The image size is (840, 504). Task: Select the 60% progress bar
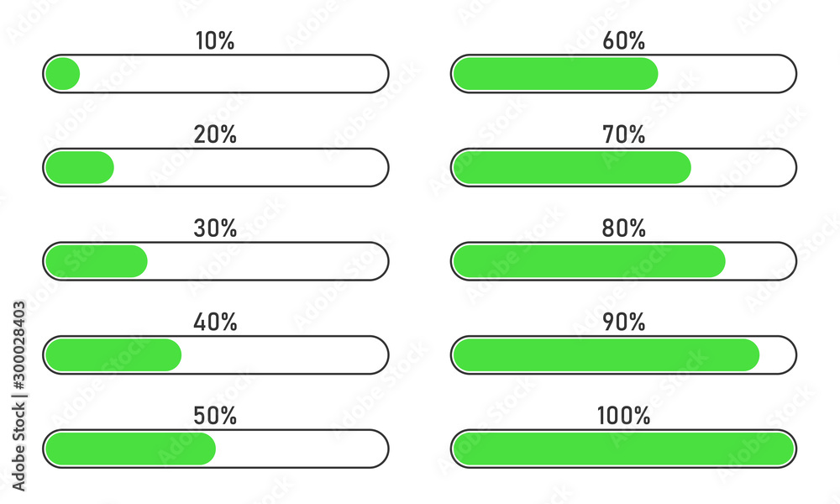[623, 73]
